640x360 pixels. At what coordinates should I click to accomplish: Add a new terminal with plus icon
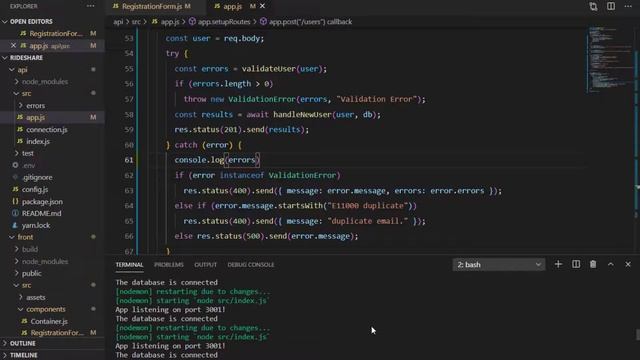[558, 264]
